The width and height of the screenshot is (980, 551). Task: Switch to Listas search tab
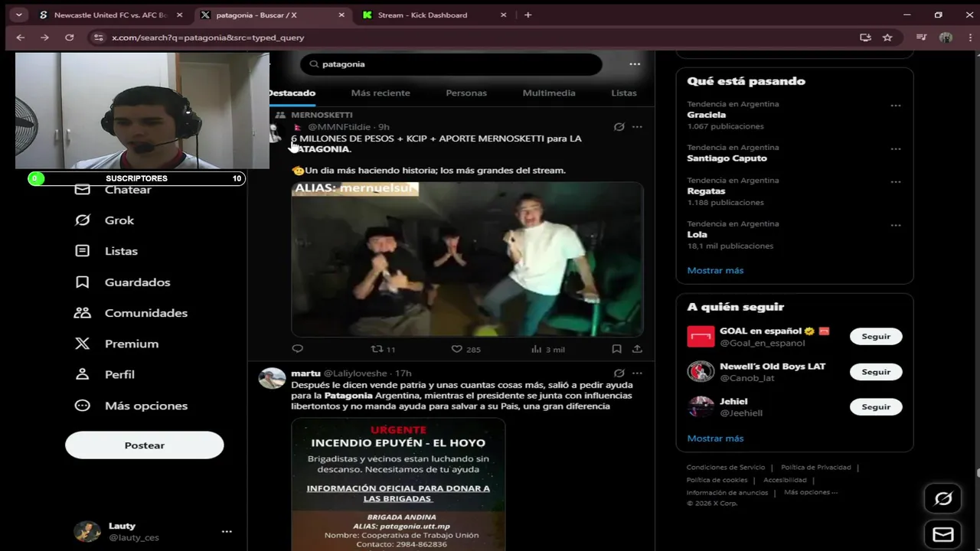click(x=624, y=93)
